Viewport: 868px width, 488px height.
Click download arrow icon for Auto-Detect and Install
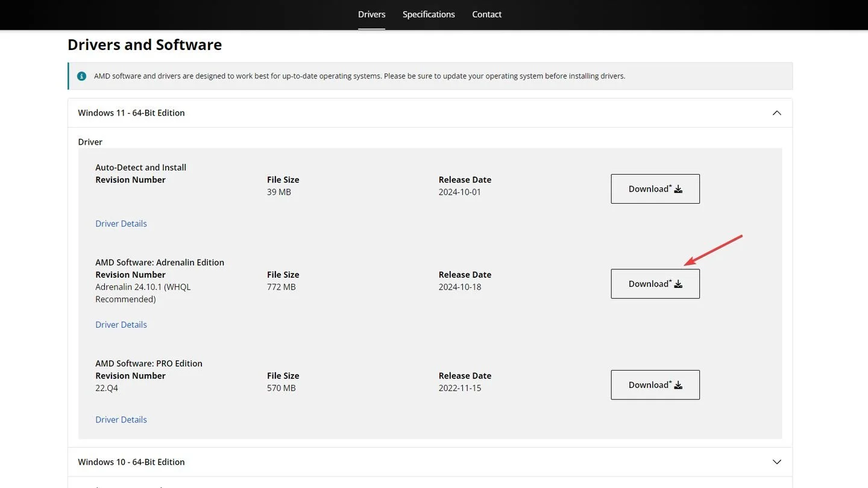point(678,189)
